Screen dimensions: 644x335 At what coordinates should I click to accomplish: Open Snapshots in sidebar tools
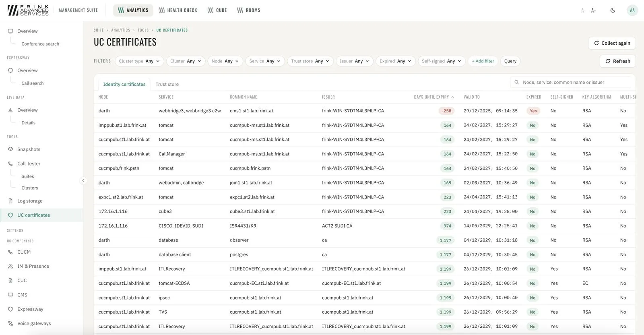[29, 149]
